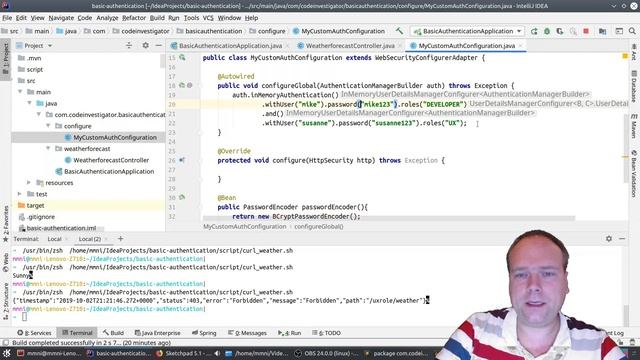Click bean gutter icon on line 30
The height and width of the screenshot is (360, 640).
182,197
